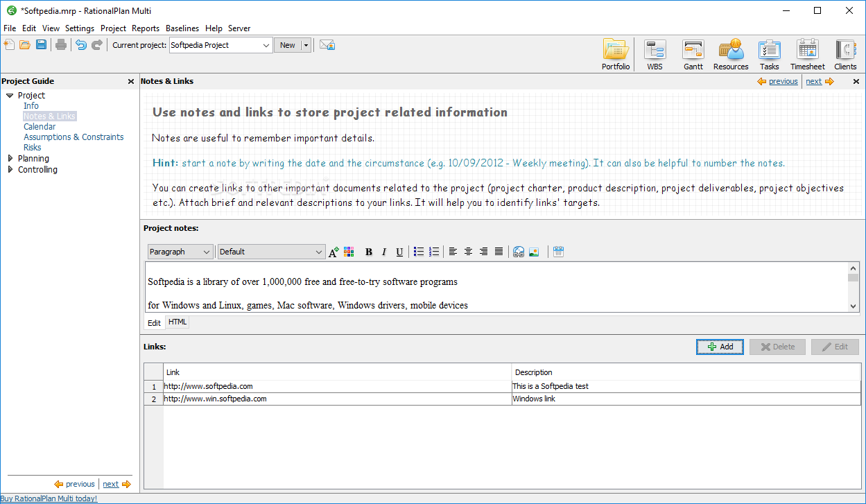Add a new link with the Add button
866x504 pixels.
pos(720,347)
